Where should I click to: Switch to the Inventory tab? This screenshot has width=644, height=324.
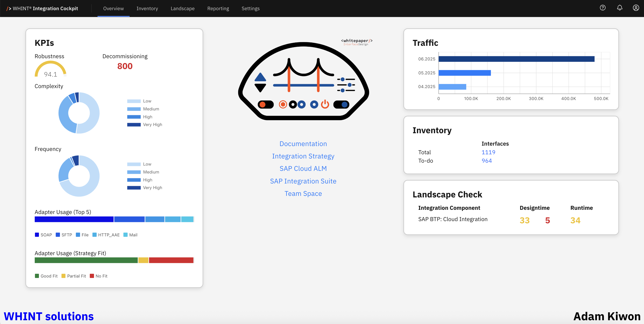(147, 8)
